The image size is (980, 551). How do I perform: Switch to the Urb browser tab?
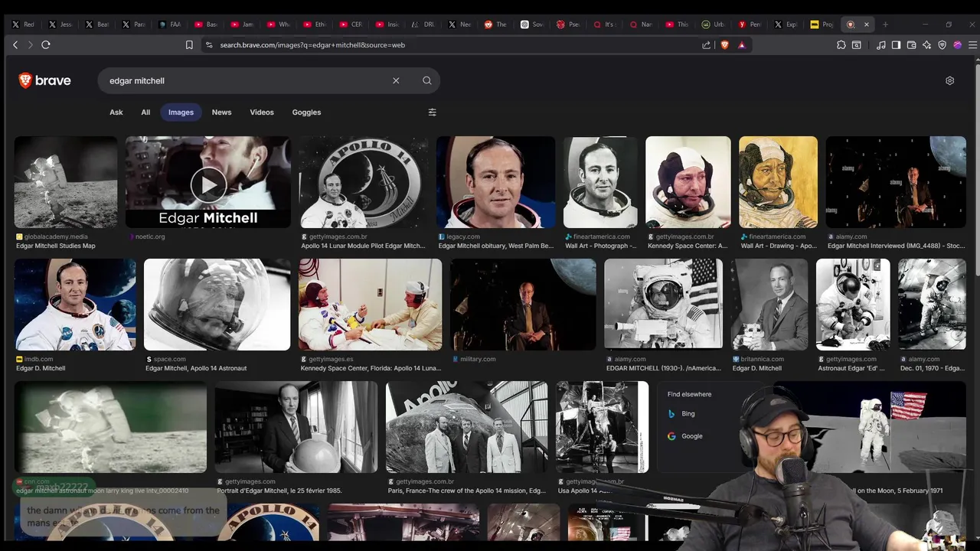713,24
